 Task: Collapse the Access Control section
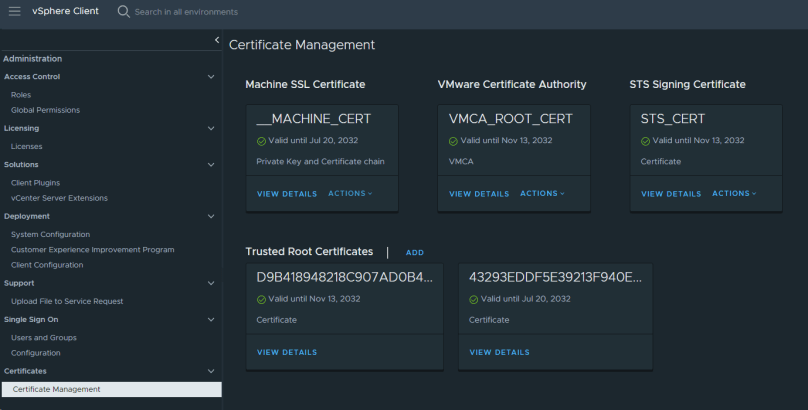(x=210, y=77)
